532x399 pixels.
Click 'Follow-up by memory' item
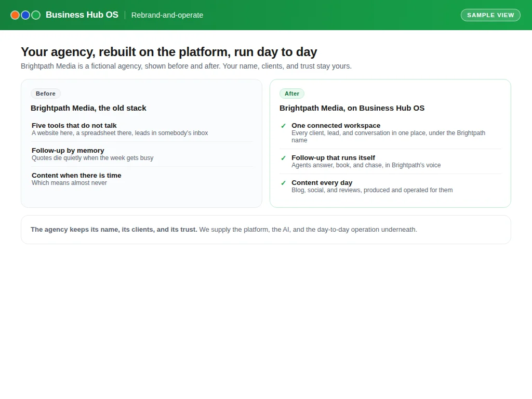click(68, 150)
